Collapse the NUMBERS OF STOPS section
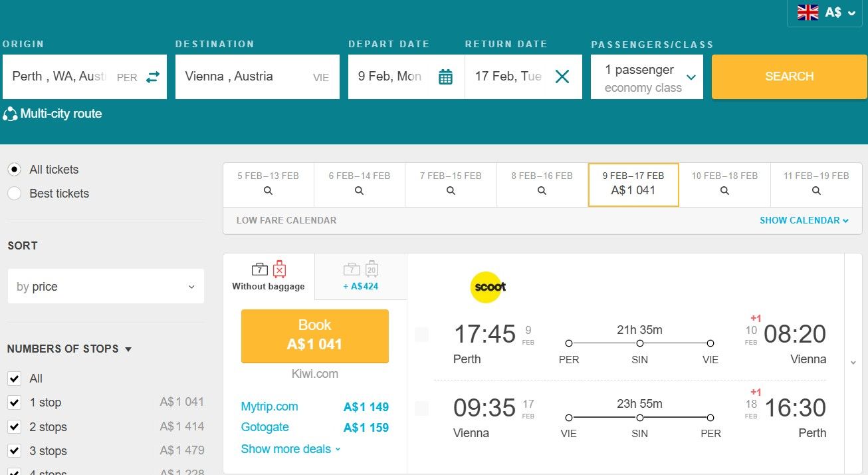Viewport: 868px width, 475px height. tap(128, 349)
